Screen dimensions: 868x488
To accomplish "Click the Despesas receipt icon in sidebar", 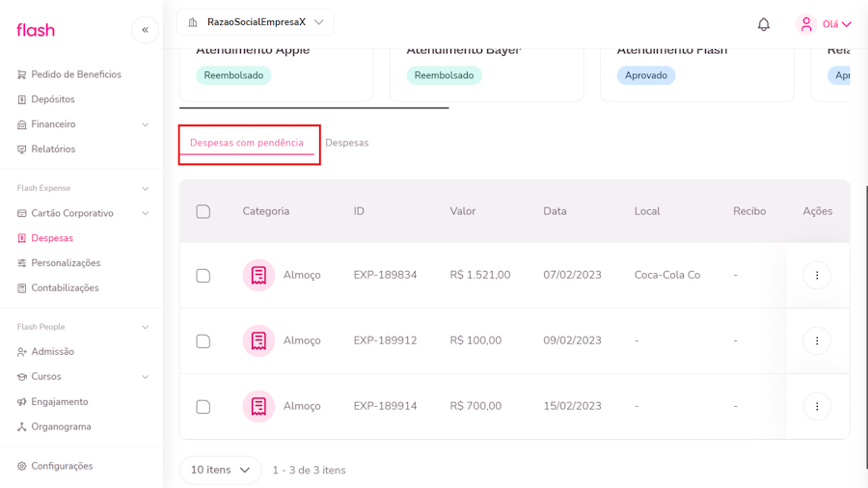I will click(x=21, y=238).
